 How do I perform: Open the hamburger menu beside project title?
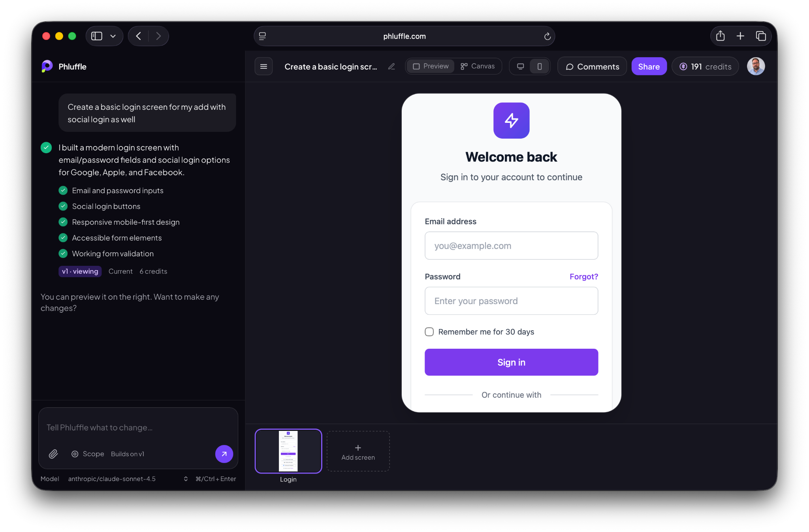click(263, 66)
